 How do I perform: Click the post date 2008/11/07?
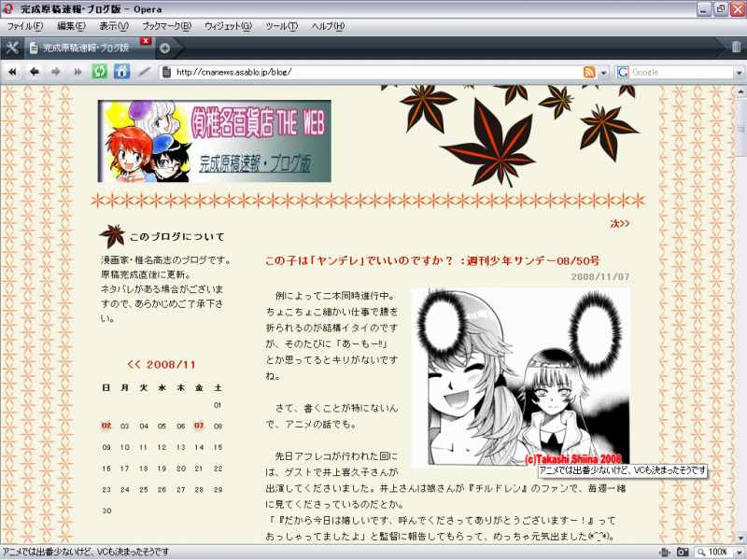[600, 276]
